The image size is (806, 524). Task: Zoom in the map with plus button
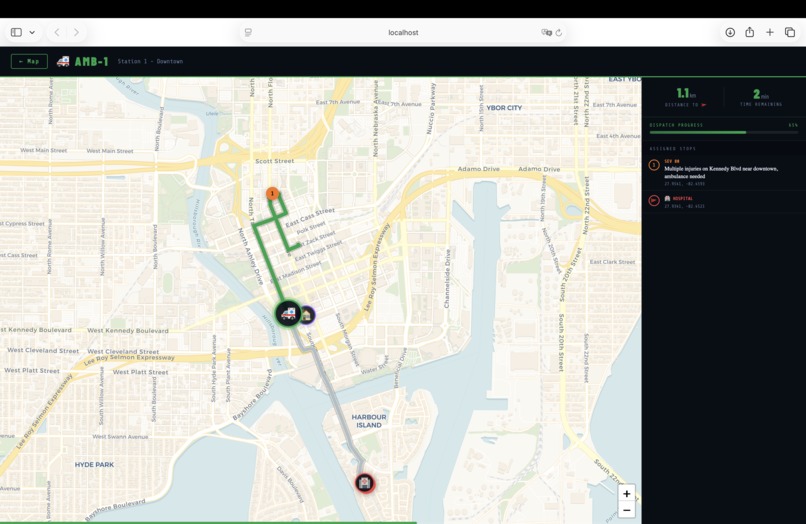[x=627, y=494]
